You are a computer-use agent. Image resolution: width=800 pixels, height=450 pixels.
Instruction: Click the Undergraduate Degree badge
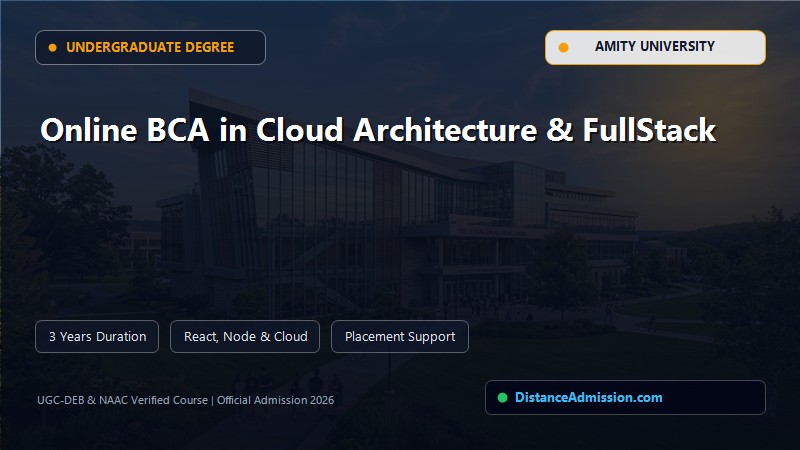[x=151, y=47]
